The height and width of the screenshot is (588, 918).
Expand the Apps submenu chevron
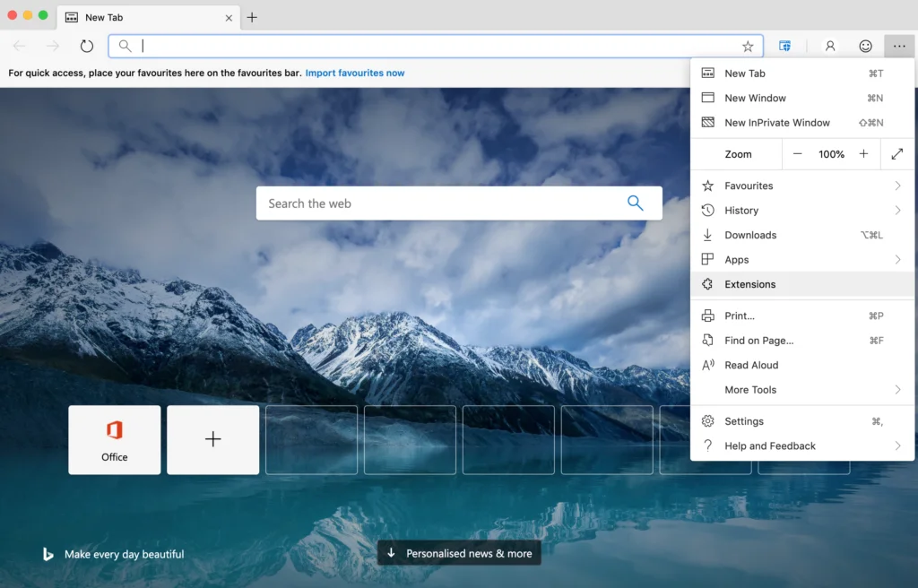coord(897,259)
